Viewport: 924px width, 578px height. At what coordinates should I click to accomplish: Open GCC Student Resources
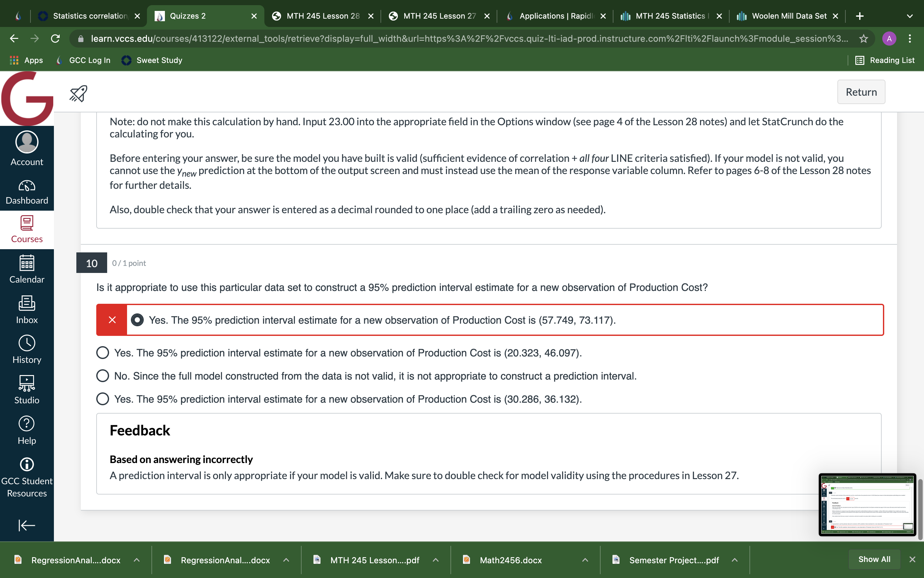click(x=27, y=478)
